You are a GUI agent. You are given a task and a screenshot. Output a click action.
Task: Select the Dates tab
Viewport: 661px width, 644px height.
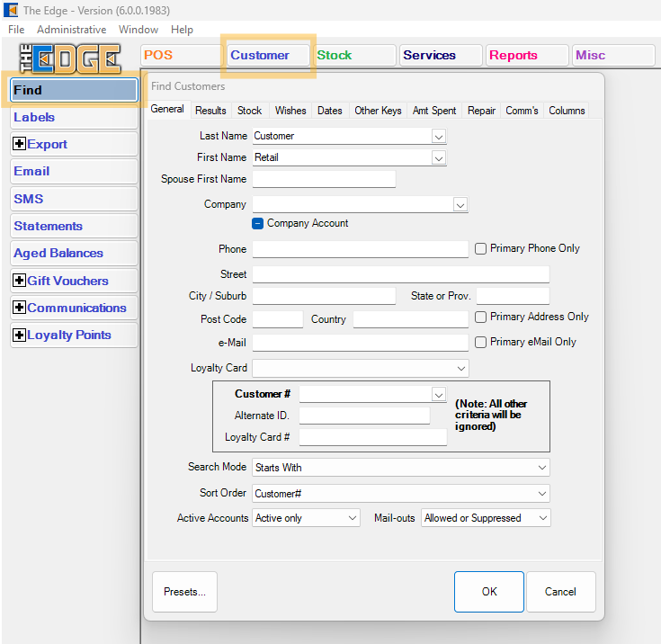[x=330, y=111]
